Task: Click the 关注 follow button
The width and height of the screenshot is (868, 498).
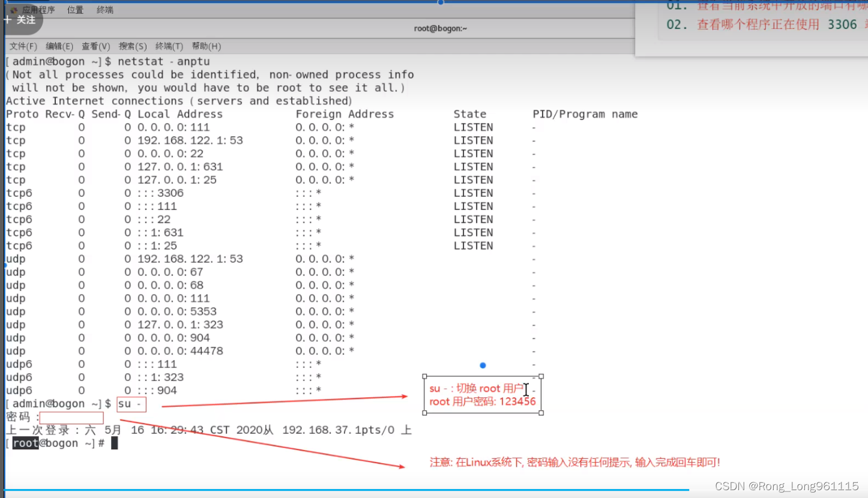Action: coord(20,20)
